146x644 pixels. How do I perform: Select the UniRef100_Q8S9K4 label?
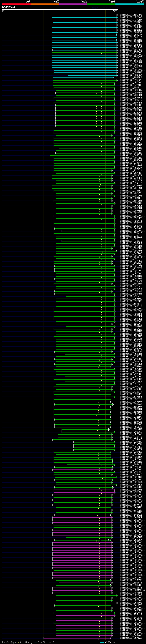point(131,95)
